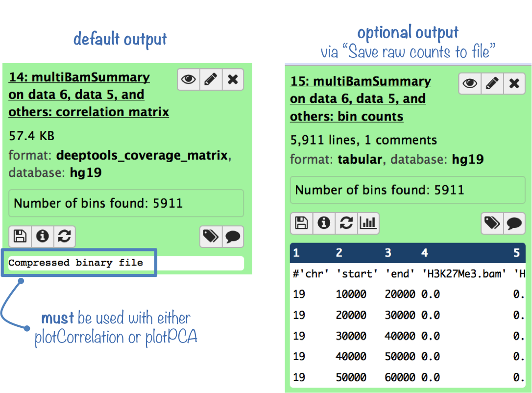Screen dimensions: 532x393
Task: Rerun the job for dataset 14
Action: (x=65, y=237)
